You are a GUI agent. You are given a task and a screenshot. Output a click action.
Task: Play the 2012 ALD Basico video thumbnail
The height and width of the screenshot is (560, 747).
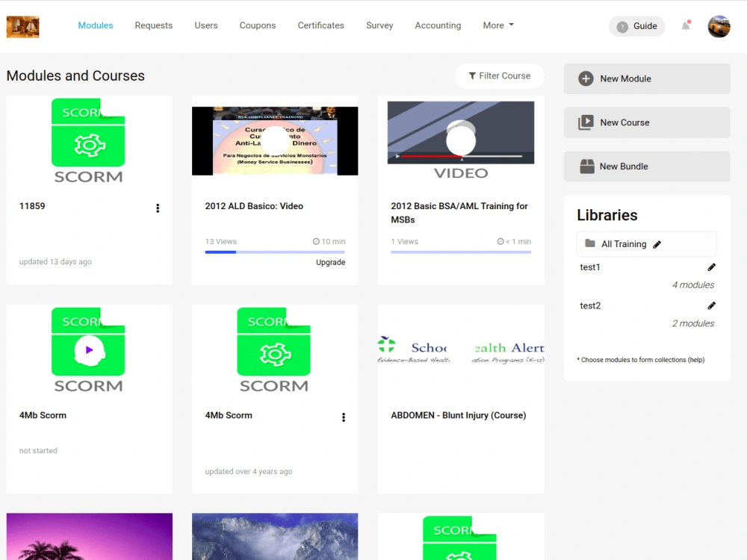275,140
